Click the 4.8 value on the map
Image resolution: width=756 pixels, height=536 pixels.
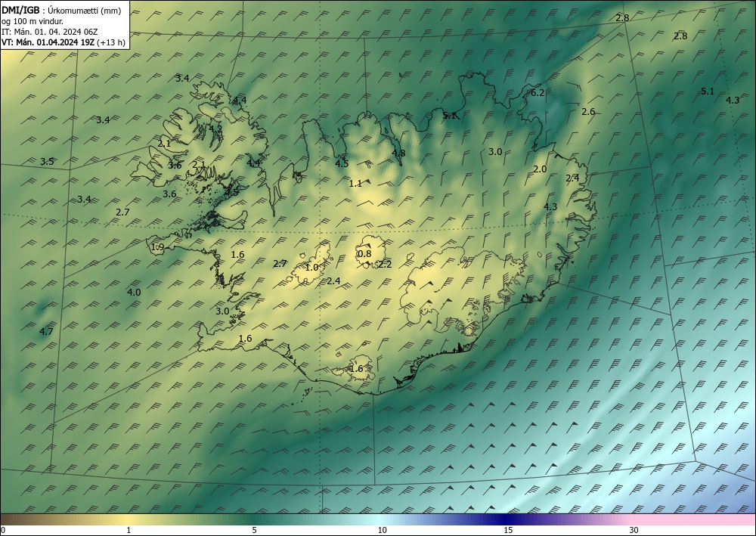click(x=398, y=153)
